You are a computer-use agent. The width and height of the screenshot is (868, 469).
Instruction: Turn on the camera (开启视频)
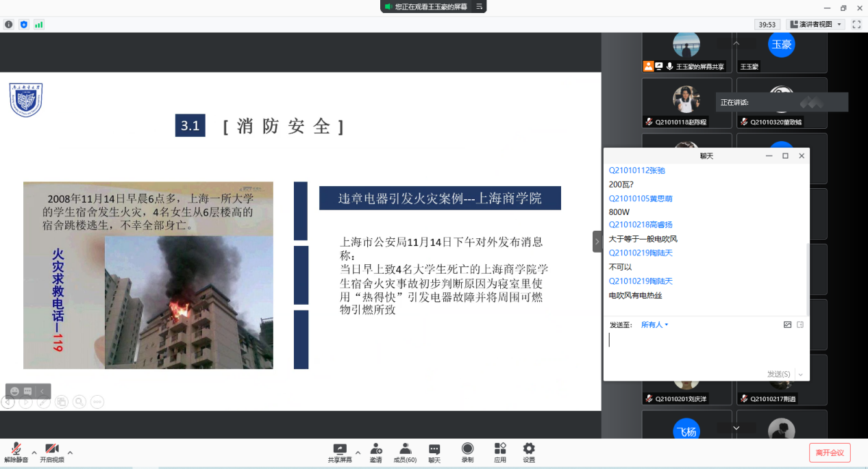(52, 453)
